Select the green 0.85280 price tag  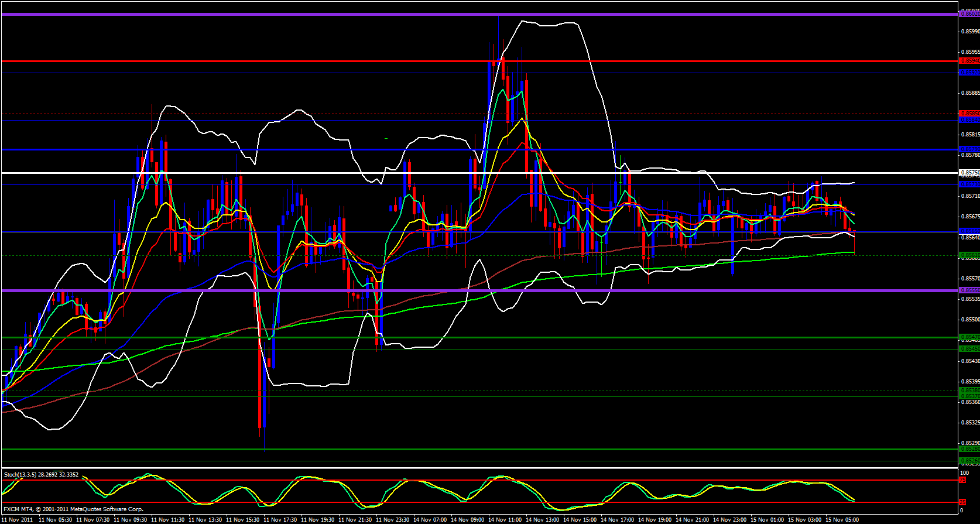coord(968,450)
